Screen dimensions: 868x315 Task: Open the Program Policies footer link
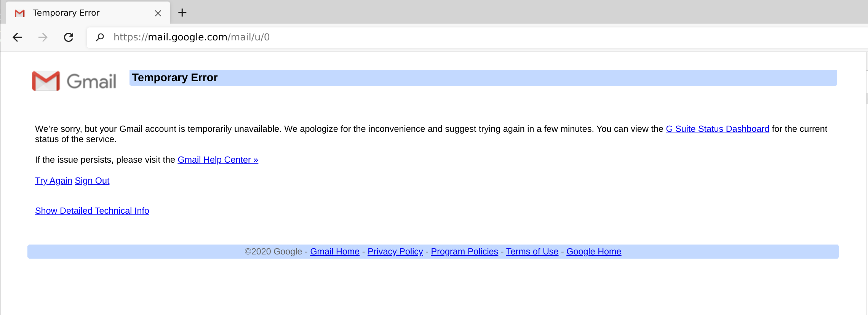(x=464, y=252)
